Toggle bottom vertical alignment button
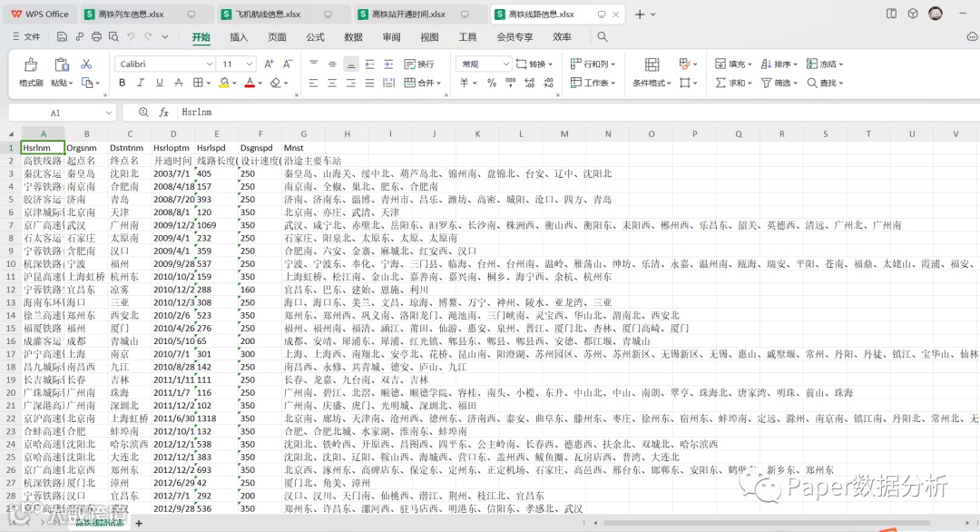 [x=351, y=64]
